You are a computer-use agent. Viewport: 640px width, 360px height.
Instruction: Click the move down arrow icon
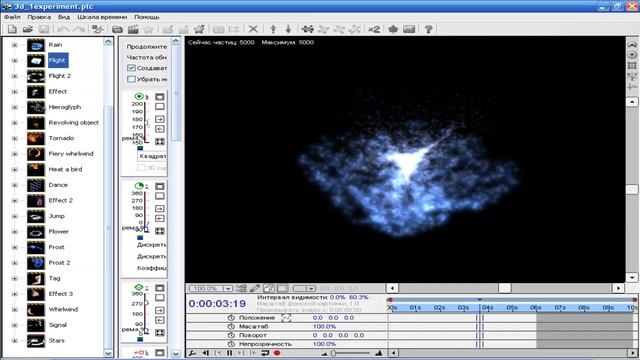click(x=288, y=29)
